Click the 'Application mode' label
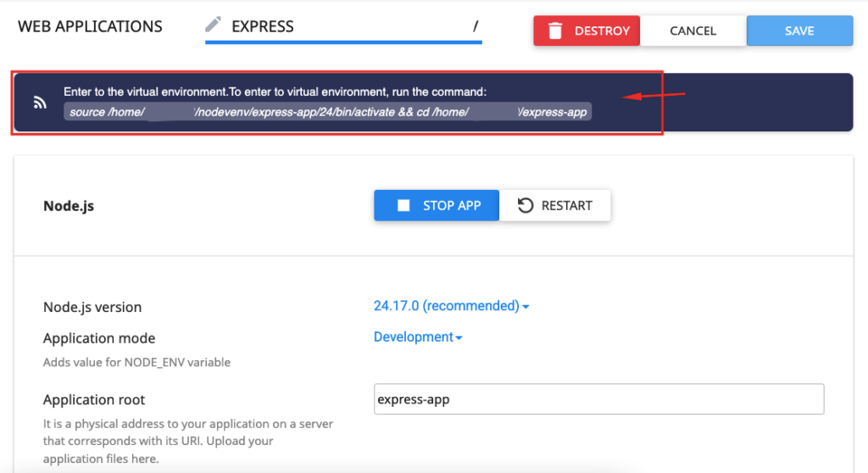The image size is (868, 473). click(x=99, y=338)
